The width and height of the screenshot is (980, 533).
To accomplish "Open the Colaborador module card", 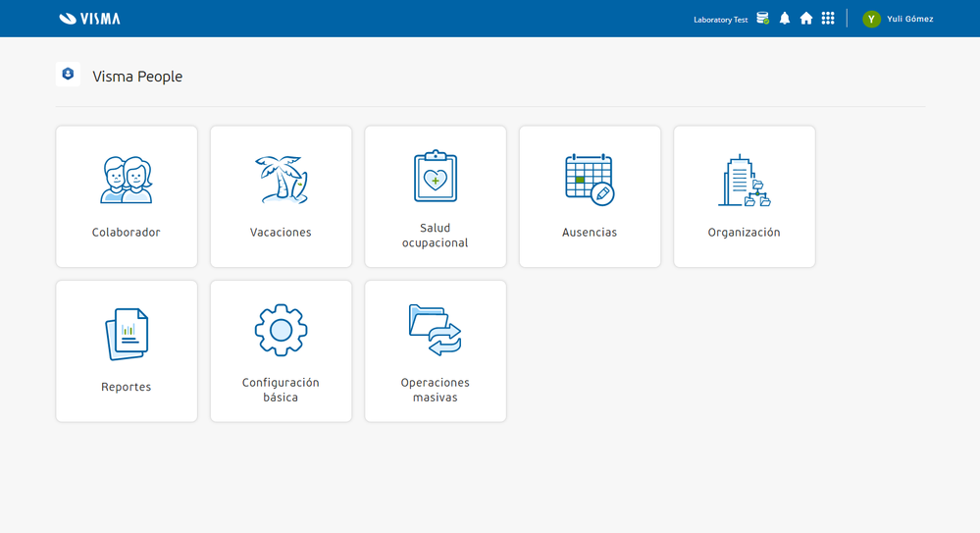I will 127,196.
